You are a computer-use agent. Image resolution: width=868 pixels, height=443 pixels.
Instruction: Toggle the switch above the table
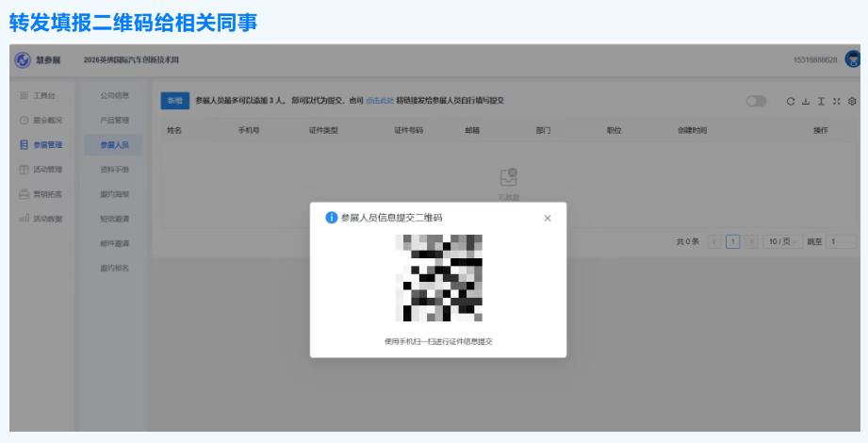(756, 102)
